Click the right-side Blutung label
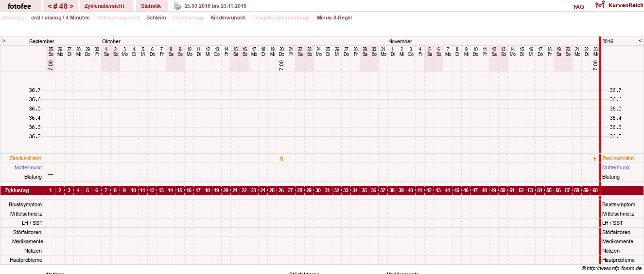644x274 pixels. (611, 177)
